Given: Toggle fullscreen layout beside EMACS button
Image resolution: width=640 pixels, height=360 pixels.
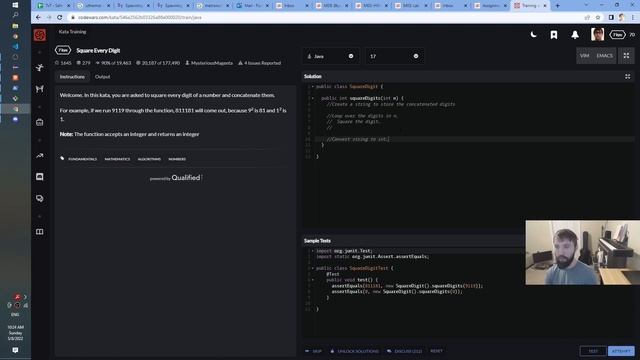Looking at the screenshot, I should (x=626, y=56).
